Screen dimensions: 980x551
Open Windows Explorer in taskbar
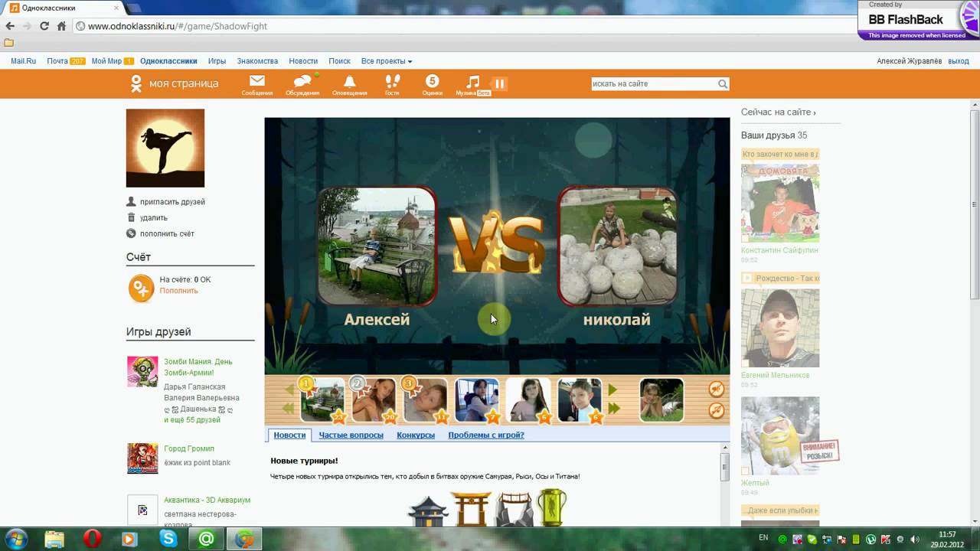[x=54, y=539]
